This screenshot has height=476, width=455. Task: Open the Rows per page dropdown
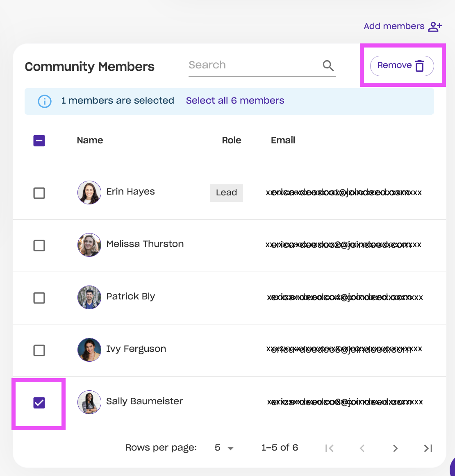[224, 448]
